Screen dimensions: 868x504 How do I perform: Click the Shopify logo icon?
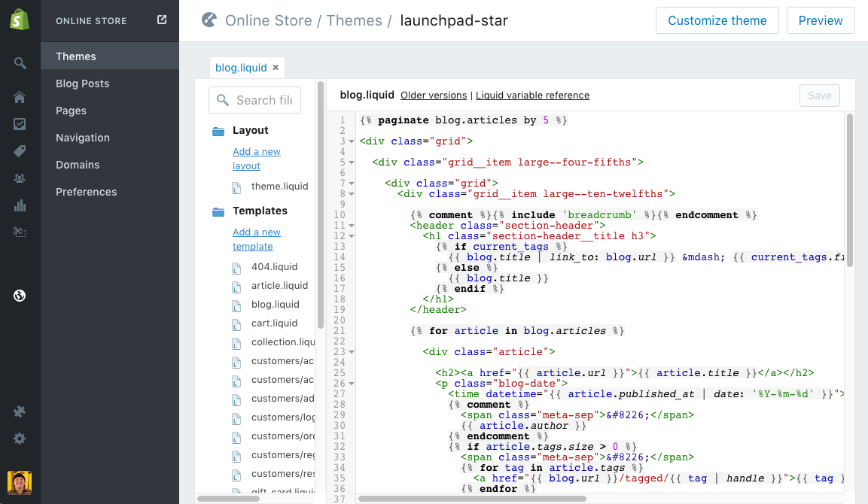20,20
